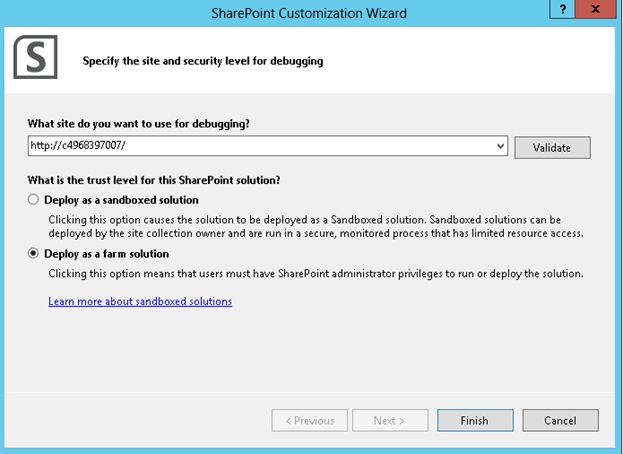This screenshot has height=454, width=623.
Task: Click the SharePoint S logo icon
Action: [x=35, y=59]
